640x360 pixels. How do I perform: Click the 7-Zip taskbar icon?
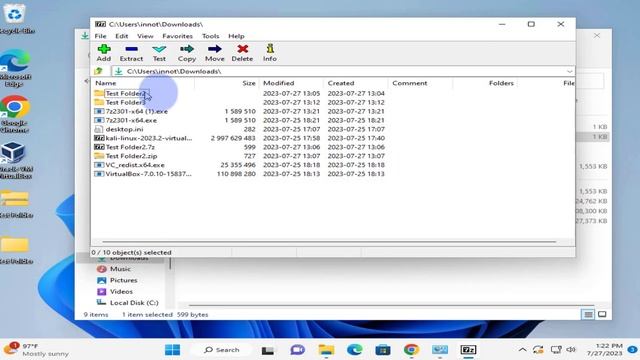coord(468,350)
